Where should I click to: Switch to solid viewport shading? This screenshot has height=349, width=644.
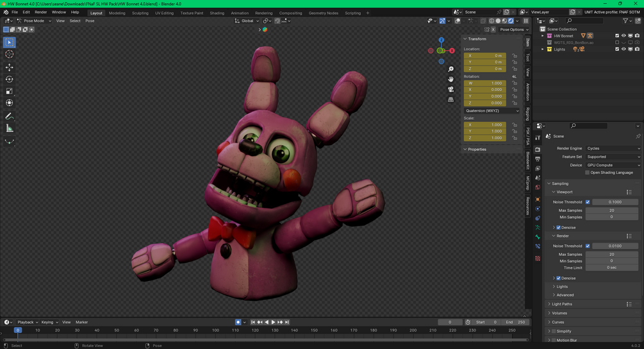(x=498, y=21)
